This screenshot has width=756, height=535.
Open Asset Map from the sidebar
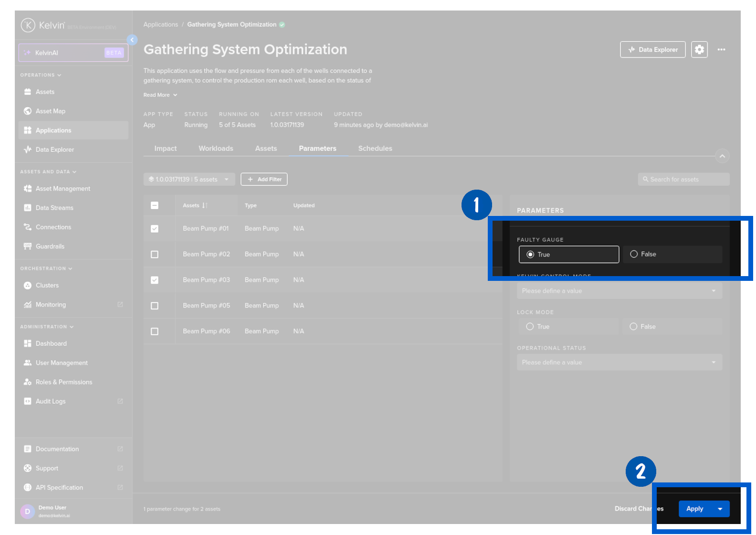50,111
